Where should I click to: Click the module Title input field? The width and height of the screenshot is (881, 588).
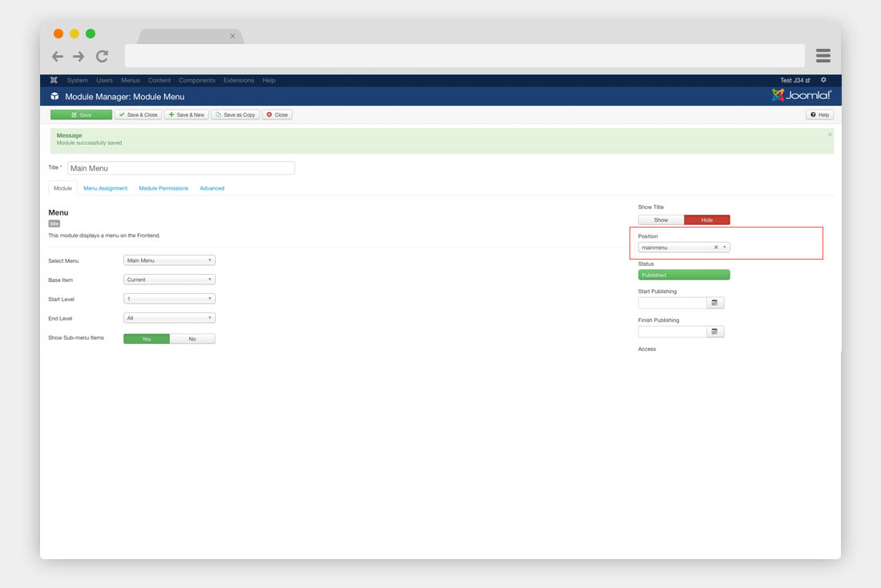(x=181, y=168)
